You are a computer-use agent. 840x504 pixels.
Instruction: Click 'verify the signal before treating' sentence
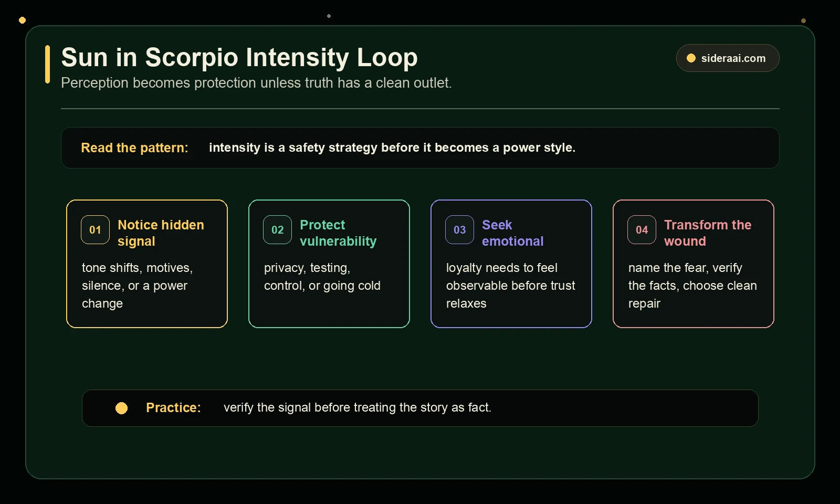(x=358, y=407)
